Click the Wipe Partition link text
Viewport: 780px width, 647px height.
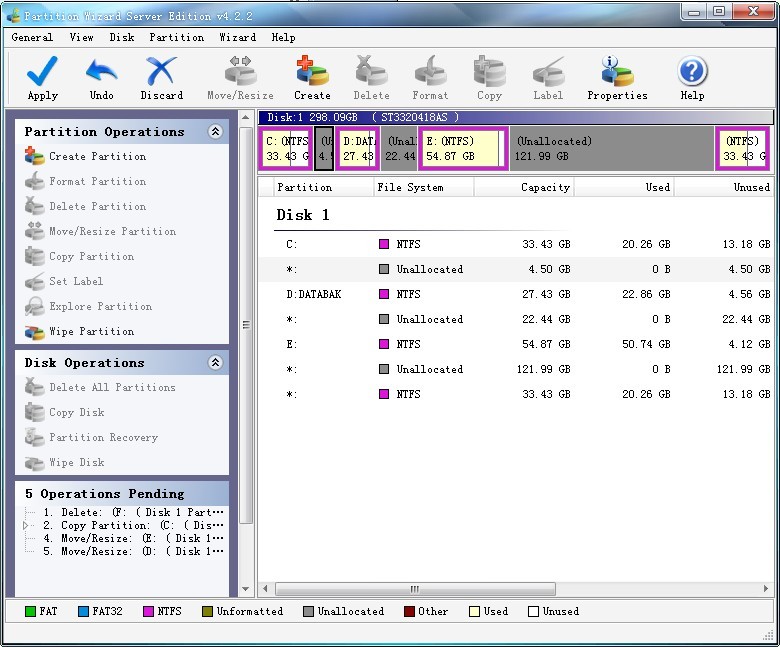(92, 331)
